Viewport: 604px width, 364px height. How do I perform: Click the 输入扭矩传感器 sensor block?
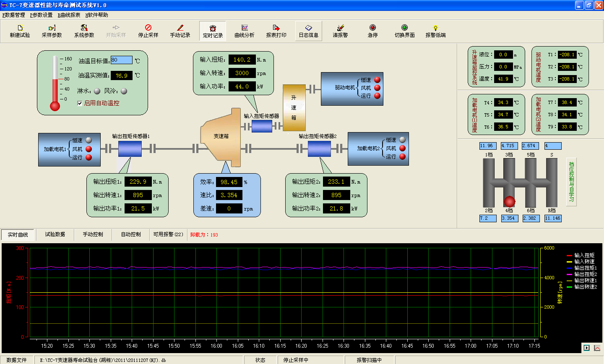click(262, 126)
